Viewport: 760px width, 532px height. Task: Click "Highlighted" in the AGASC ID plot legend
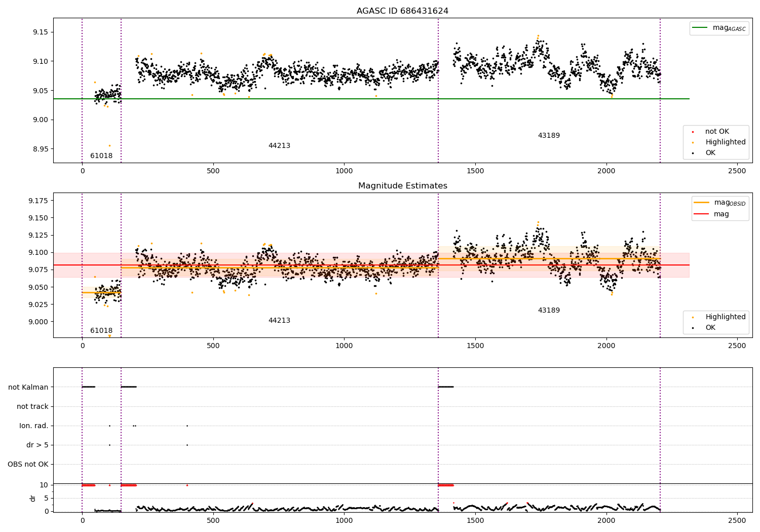(726, 142)
